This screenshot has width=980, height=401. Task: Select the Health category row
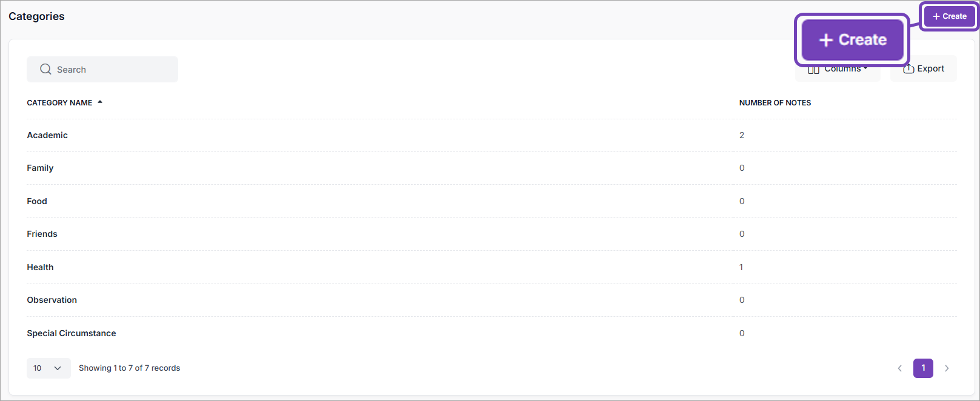40,267
